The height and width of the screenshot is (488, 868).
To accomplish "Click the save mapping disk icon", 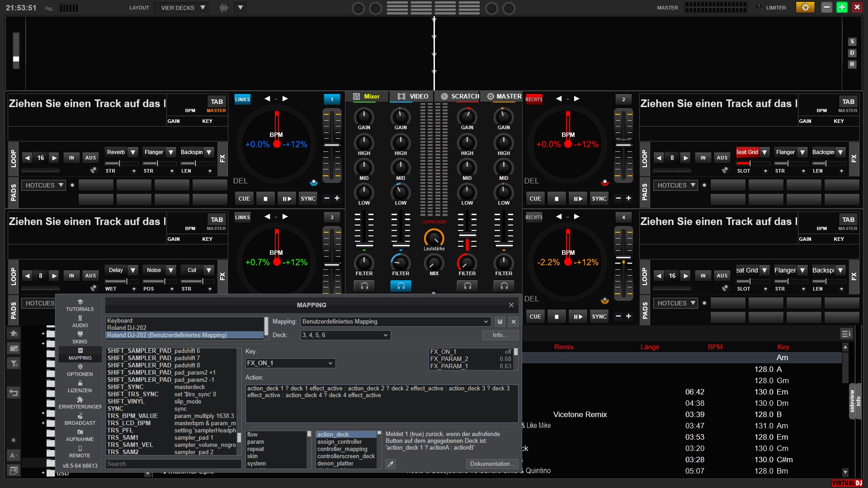I will (x=500, y=322).
